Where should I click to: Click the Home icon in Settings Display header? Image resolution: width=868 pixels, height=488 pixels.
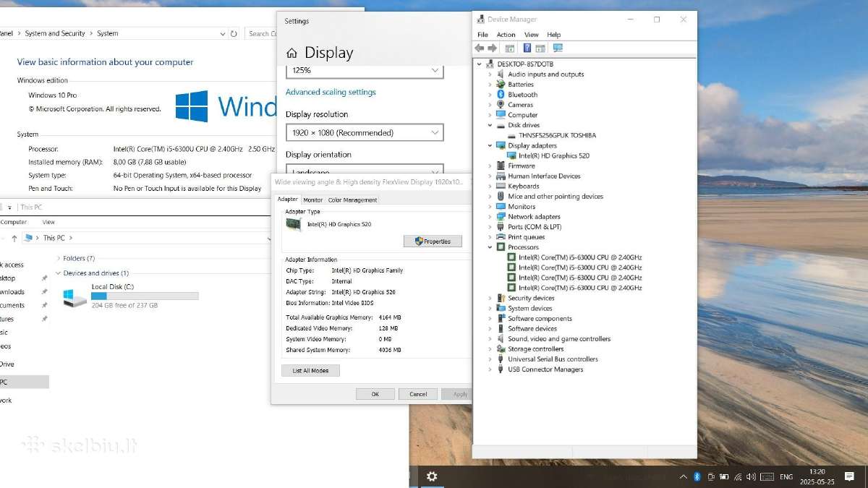[292, 53]
